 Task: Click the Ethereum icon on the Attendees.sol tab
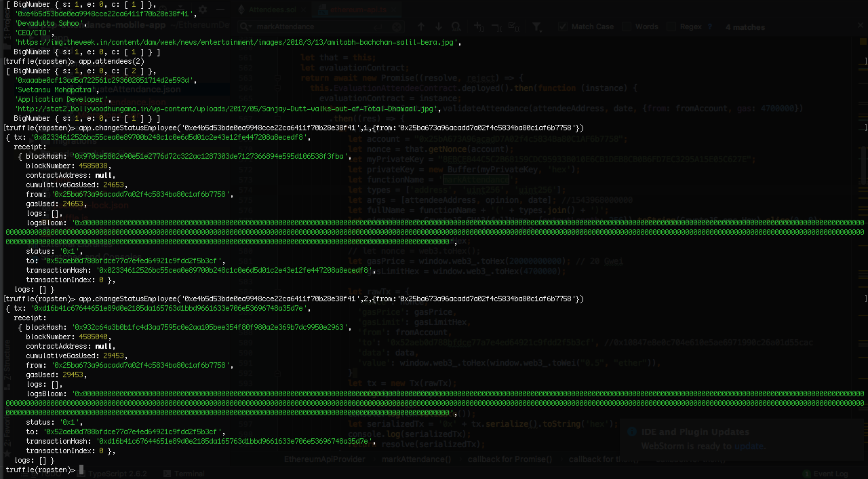(x=240, y=9)
